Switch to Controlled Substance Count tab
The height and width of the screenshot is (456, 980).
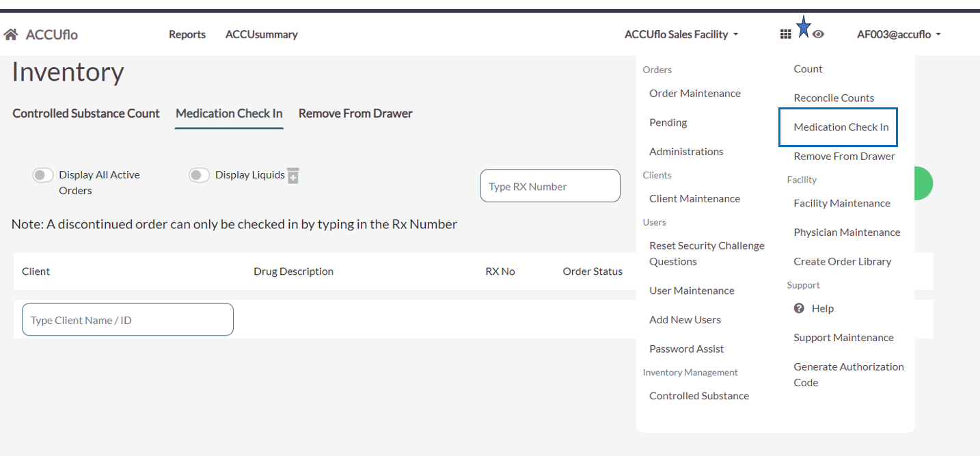point(86,113)
